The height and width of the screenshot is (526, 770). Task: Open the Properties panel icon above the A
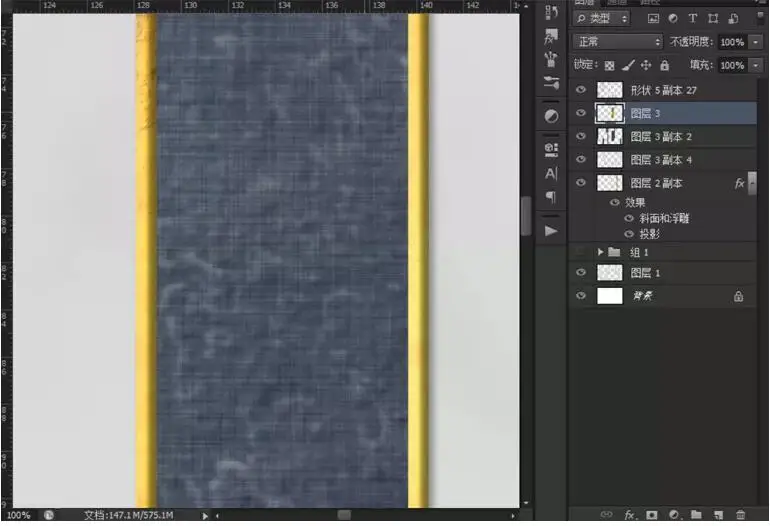coord(551,150)
